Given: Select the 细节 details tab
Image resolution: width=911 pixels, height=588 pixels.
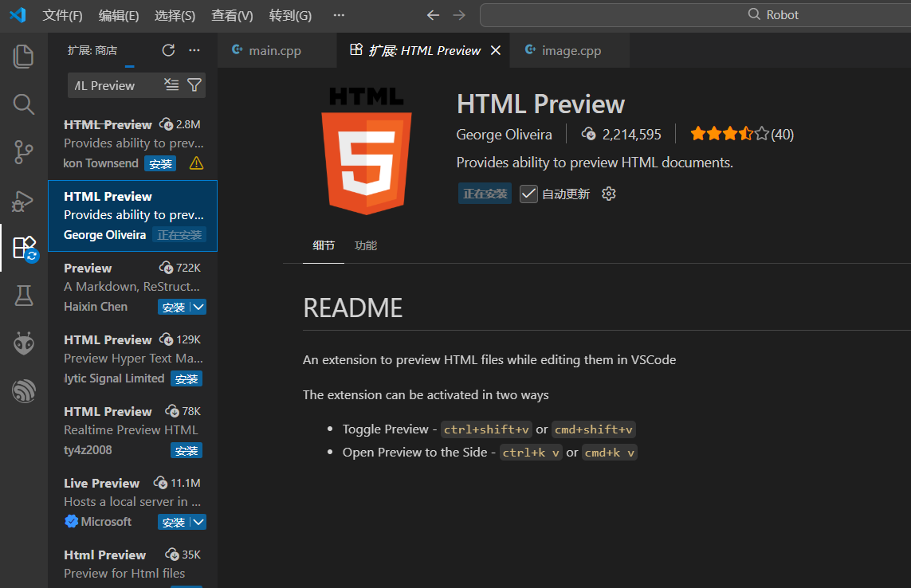Looking at the screenshot, I should tap(324, 245).
